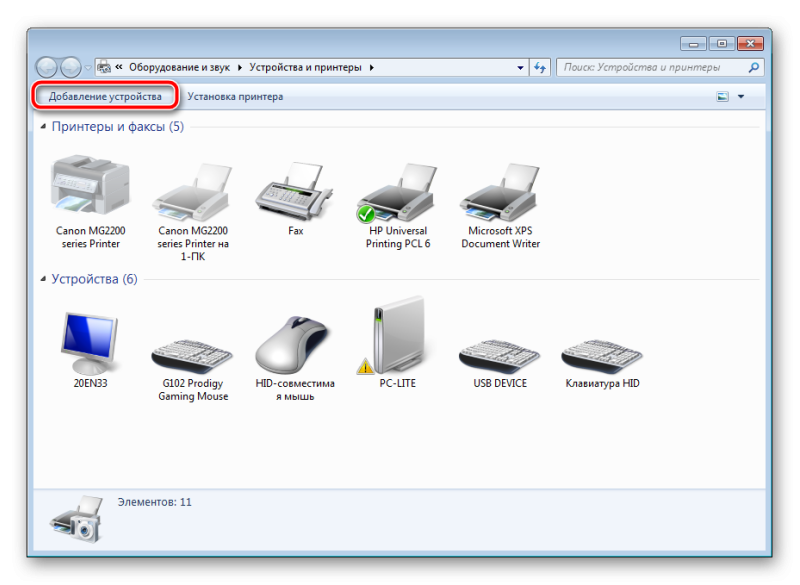Maximize the Devices and Printers window
This screenshot has width=800, height=585.
coord(721,44)
